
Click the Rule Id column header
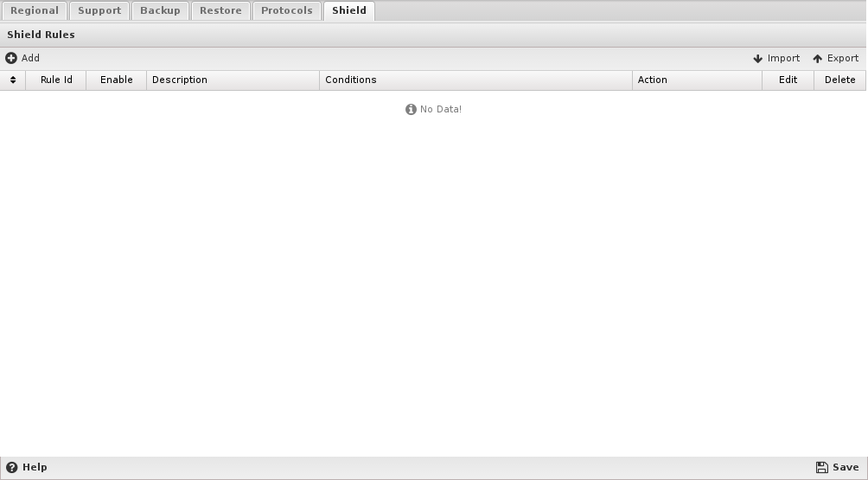point(56,80)
